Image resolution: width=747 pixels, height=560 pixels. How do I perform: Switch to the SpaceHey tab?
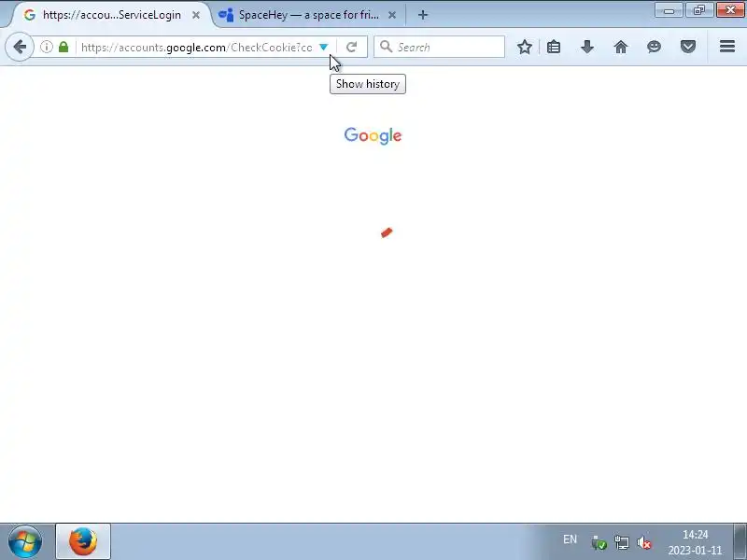tap(308, 15)
